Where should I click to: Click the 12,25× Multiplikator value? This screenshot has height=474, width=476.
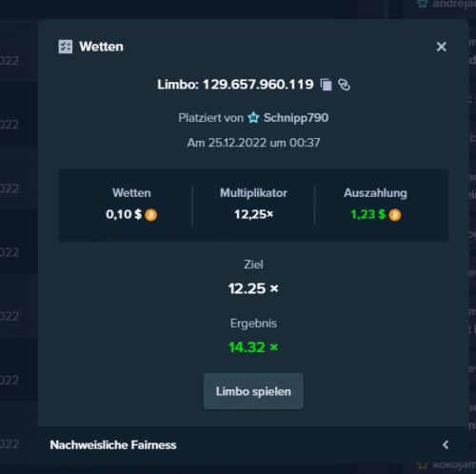coord(253,214)
